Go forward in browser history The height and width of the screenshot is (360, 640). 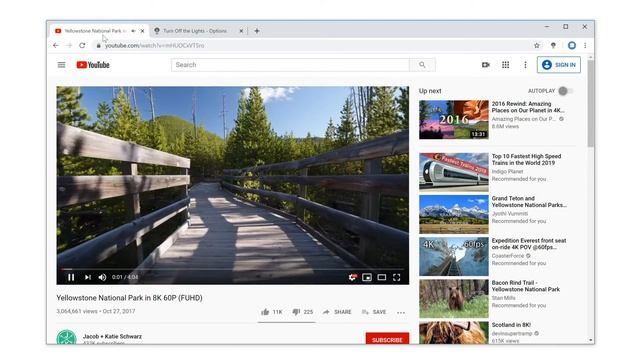[69, 45]
